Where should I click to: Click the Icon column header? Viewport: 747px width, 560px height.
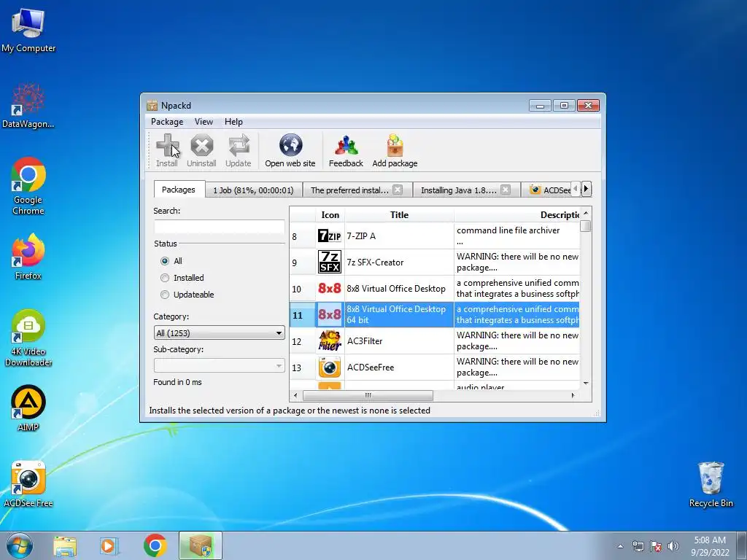(330, 215)
